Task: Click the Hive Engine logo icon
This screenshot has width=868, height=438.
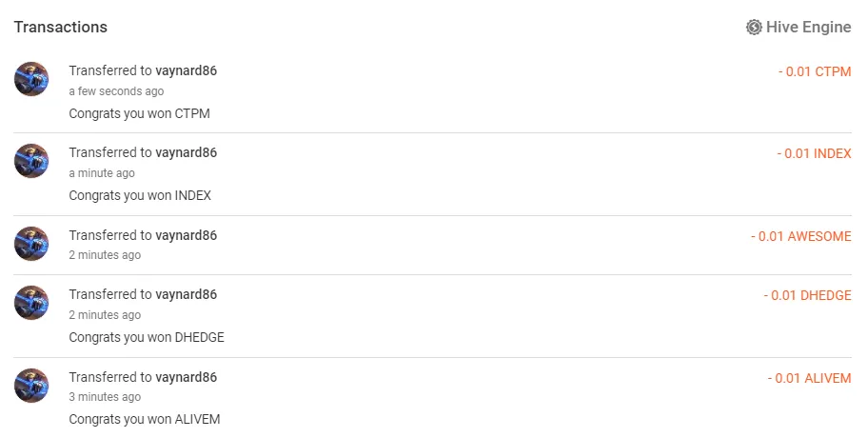Action: [754, 28]
